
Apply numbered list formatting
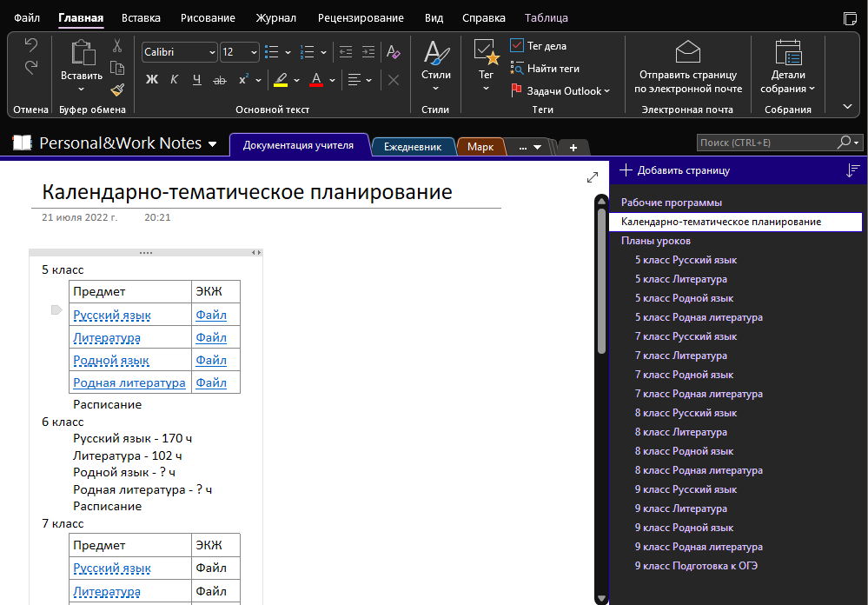[308, 52]
